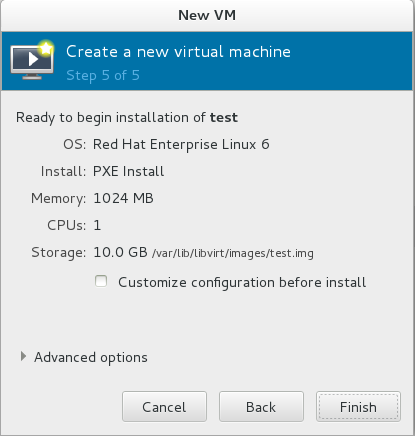Click the new virtual machine monitor icon
Screen dimensions: 415x436
pyautogui.click(x=32, y=60)
